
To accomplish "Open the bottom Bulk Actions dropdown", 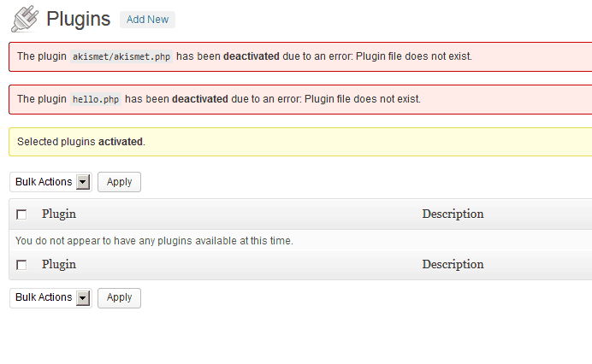I will pos(50,297).
